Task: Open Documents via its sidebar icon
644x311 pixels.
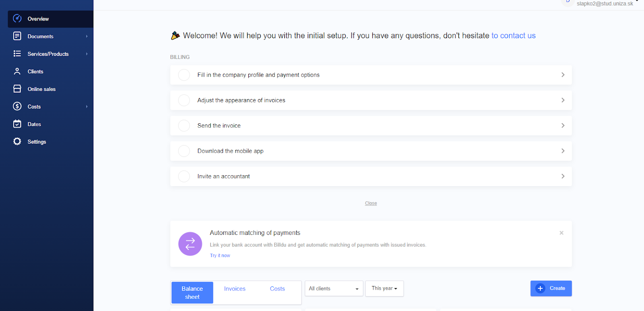Action: [17, 36]
